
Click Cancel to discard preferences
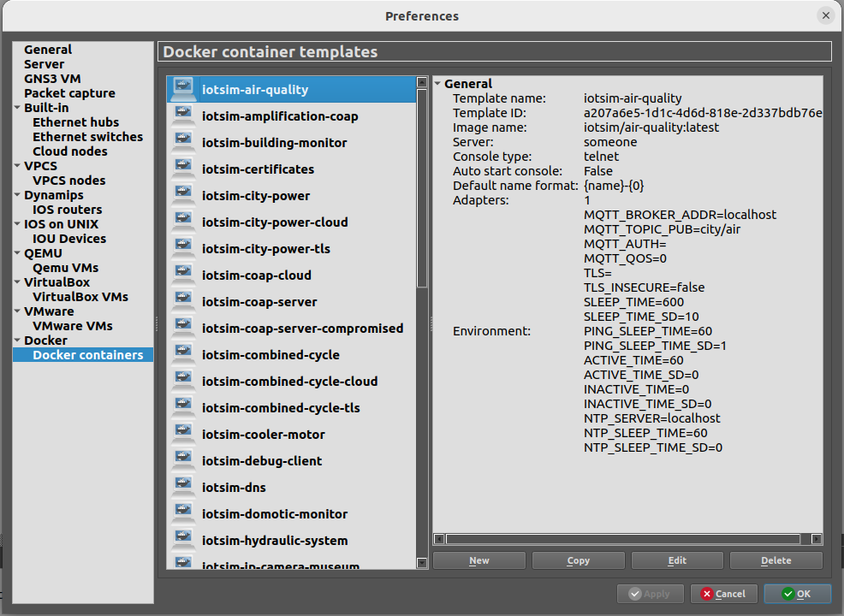point(724,594)
